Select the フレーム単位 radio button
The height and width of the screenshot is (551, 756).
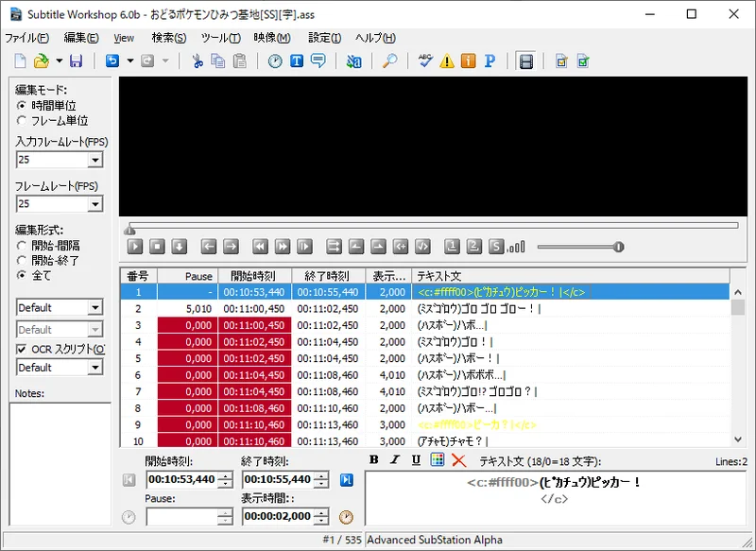tap(22, 121)
